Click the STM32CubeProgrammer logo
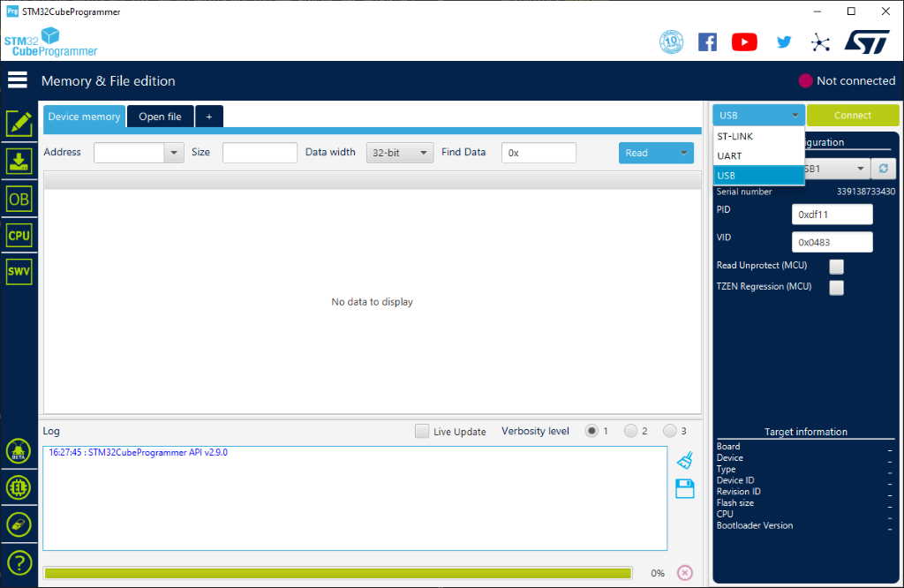The width and height of the screenshot is (904, 588). coord(50,42)
